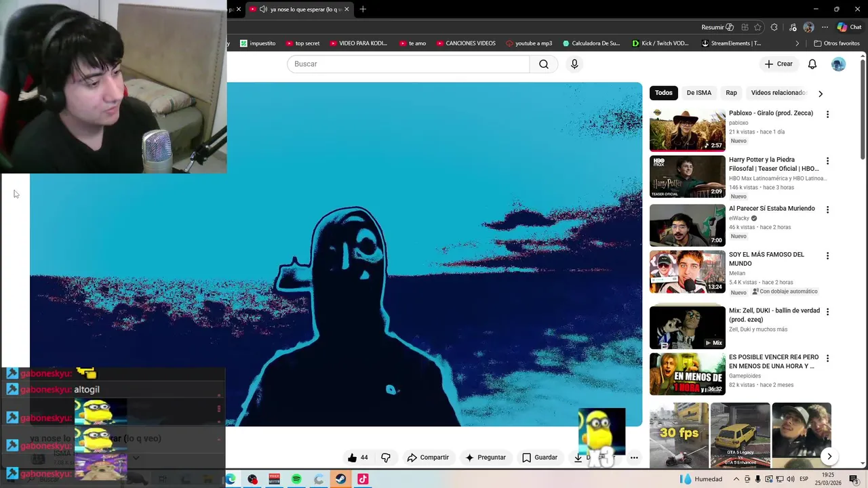The image size is (868, 488).
Task: Open Edge extensions puzzle icon
Action: (x=774, y=27)
